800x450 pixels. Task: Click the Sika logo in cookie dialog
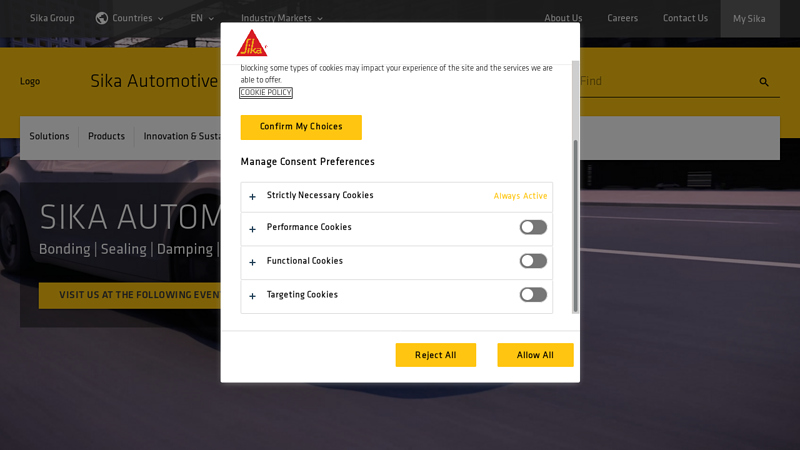(251, 43)
